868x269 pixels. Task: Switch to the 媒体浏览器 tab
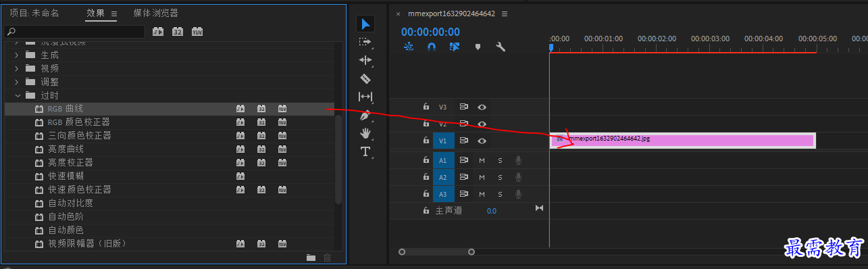coord(155,13)
